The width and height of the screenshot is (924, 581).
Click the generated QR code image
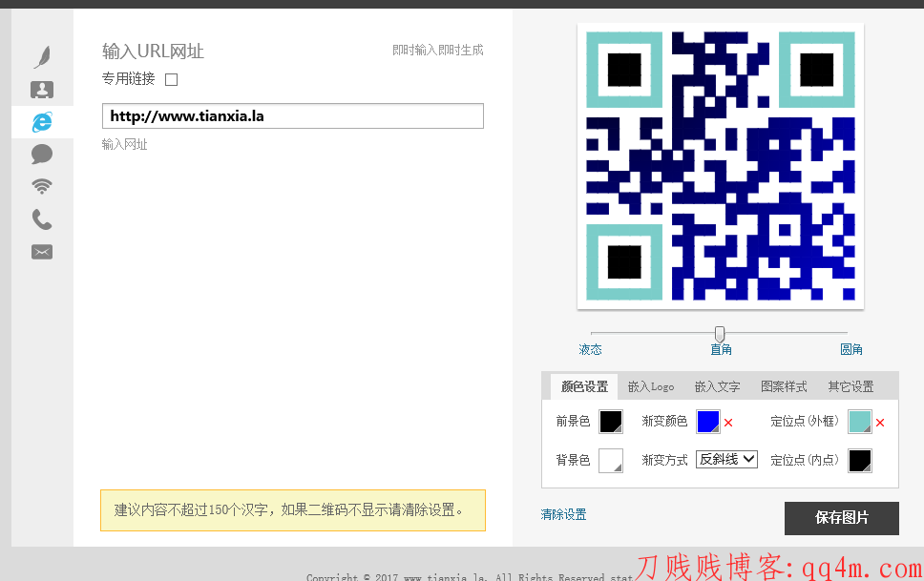point(720,166)
